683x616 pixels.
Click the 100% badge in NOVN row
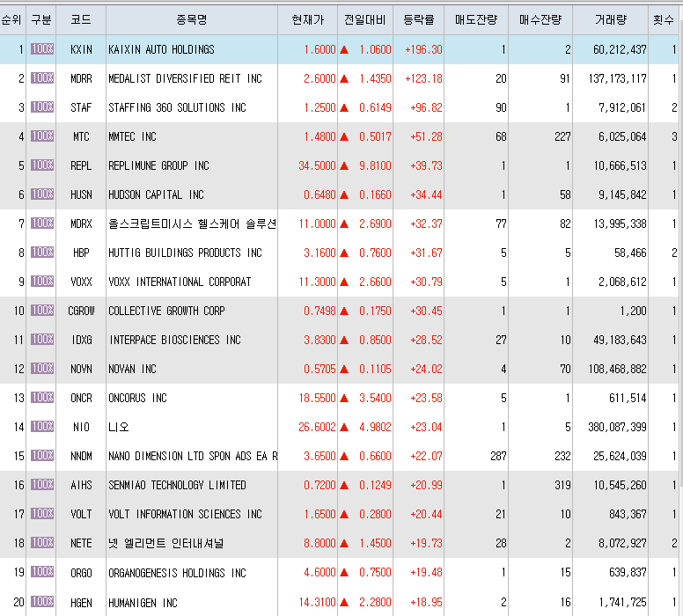pos(42,368)
